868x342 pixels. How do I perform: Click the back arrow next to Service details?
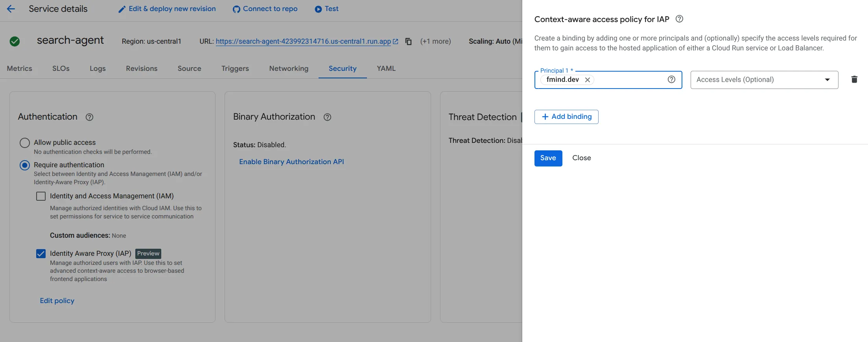(11, 9)
